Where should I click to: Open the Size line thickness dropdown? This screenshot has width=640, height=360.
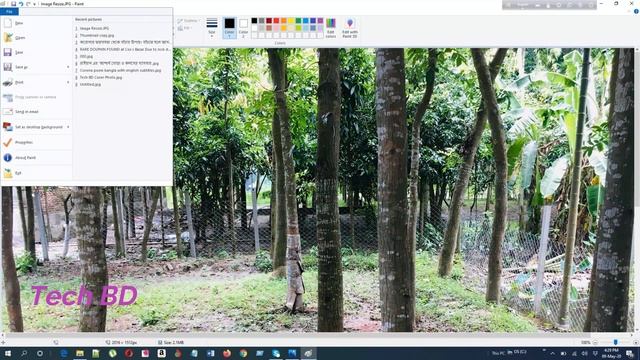point(212,28)
